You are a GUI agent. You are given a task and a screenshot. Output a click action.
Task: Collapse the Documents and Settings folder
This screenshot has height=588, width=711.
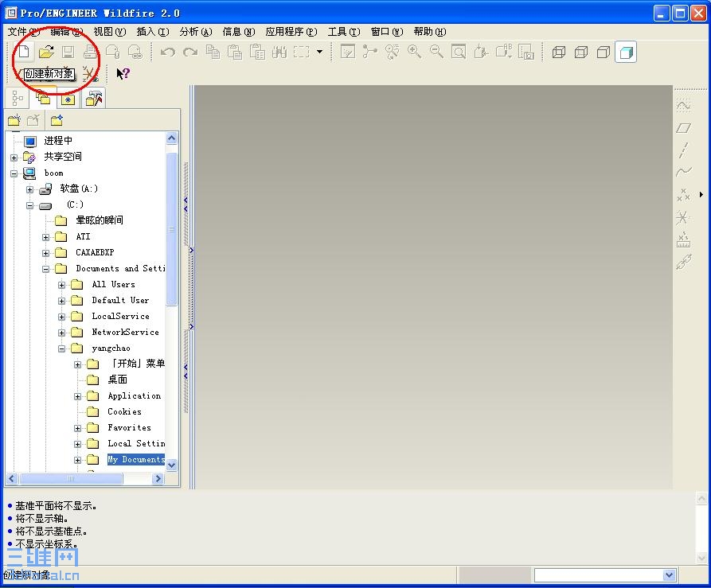pos(46,269)
